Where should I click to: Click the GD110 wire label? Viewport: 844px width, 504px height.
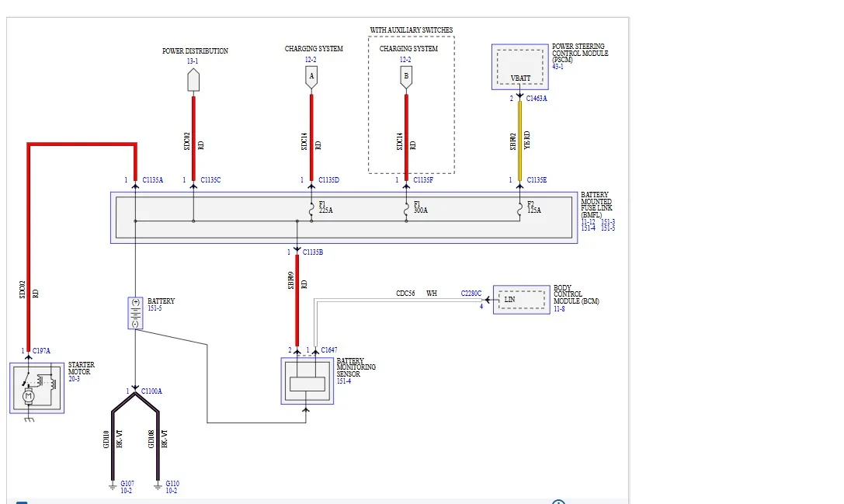tap(106, 439)
